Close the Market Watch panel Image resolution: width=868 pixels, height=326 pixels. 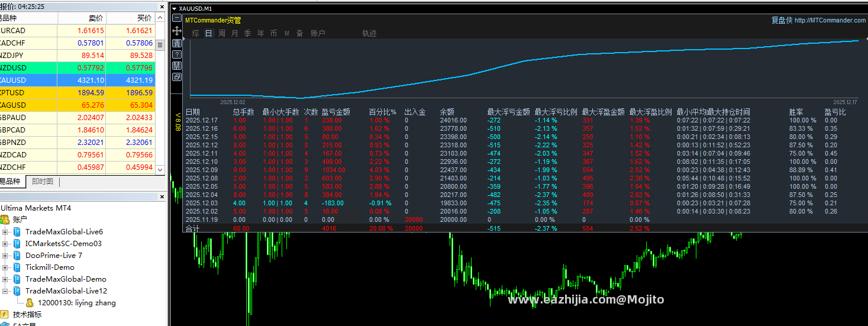coord(162,6)
